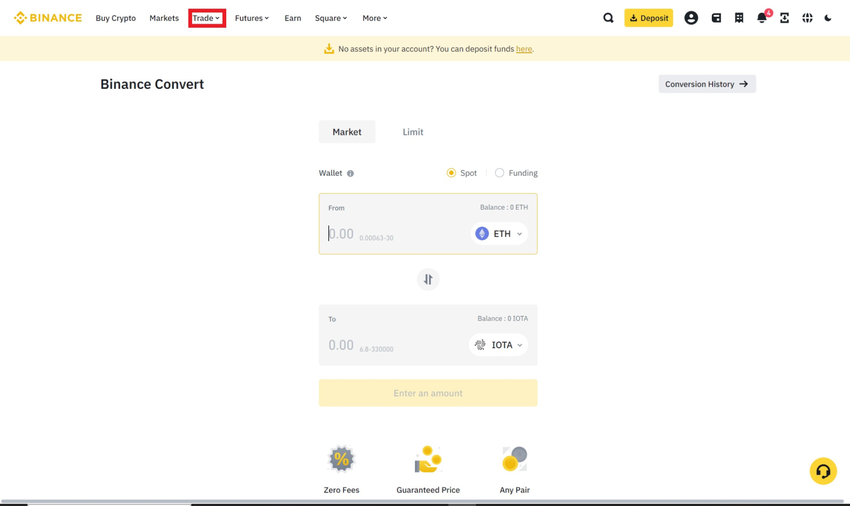Click the 'Any Pair' label
850x506 pixels.
514,490
